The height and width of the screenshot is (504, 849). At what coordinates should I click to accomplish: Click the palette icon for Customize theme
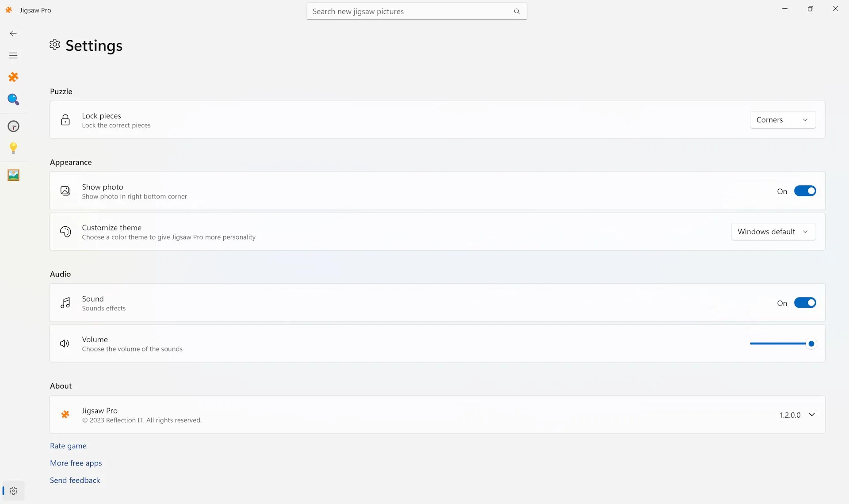(65, 232)
